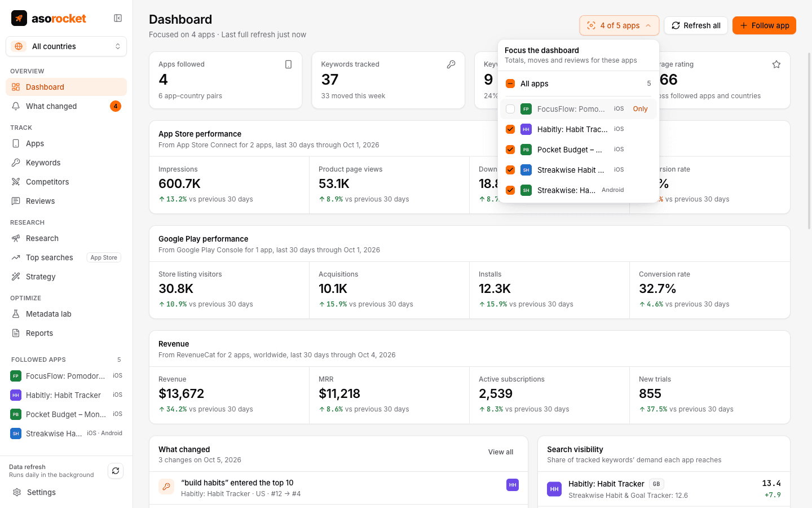Go to Apps page

pyautogui.click(x=66, y=143)
